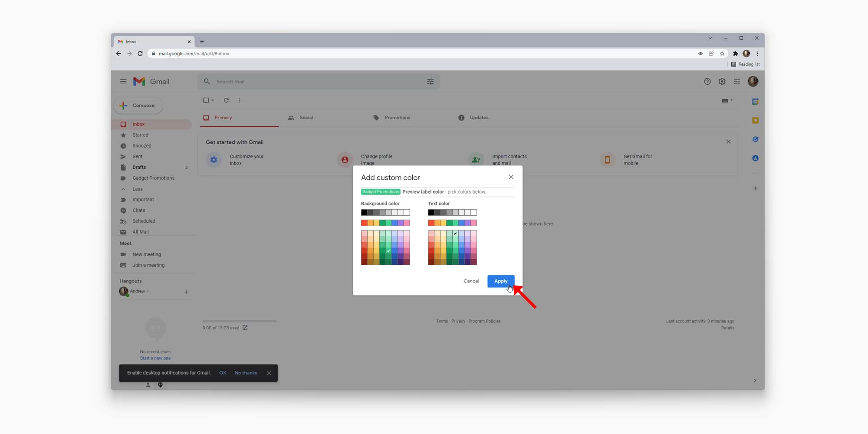Select the checked green background swatch
868x434 pixels.
388,251
